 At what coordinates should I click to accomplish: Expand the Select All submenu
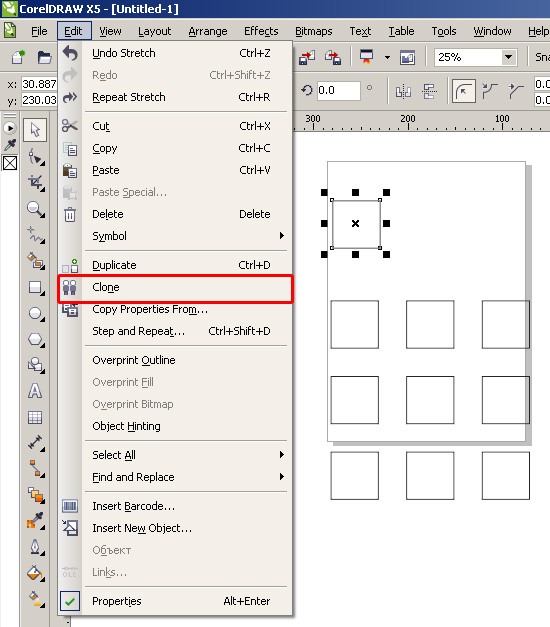coord(176,455)
